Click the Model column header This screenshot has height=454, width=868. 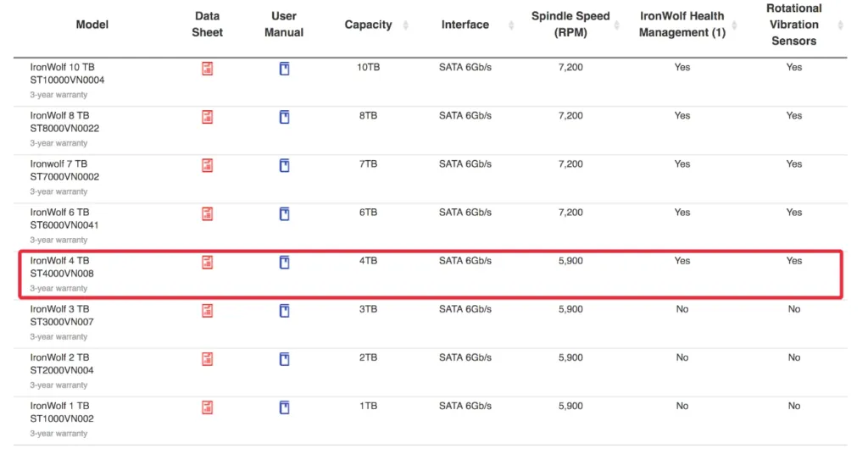pos(92,25)
